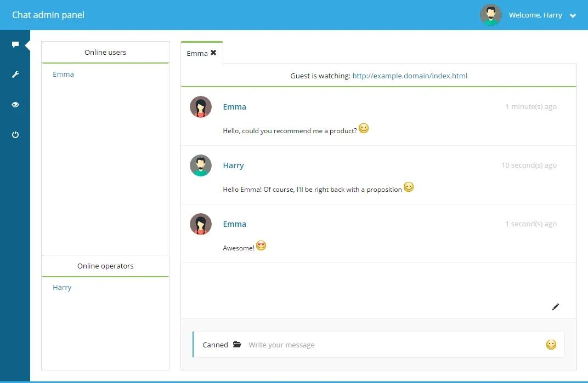The width and height of the screenshot is (588, 383).
Task: Open the chat section in sidebar
Action: coord(15,44)
